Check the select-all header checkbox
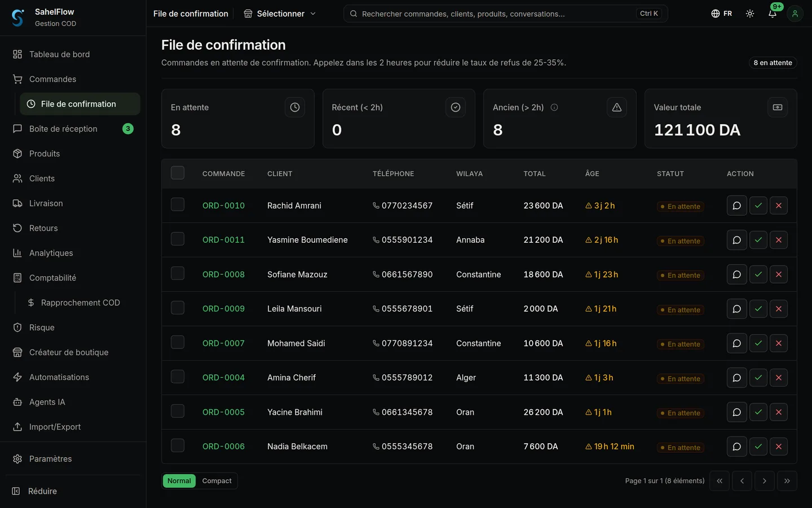Screen dimensions: 812x508 [178, 173]
